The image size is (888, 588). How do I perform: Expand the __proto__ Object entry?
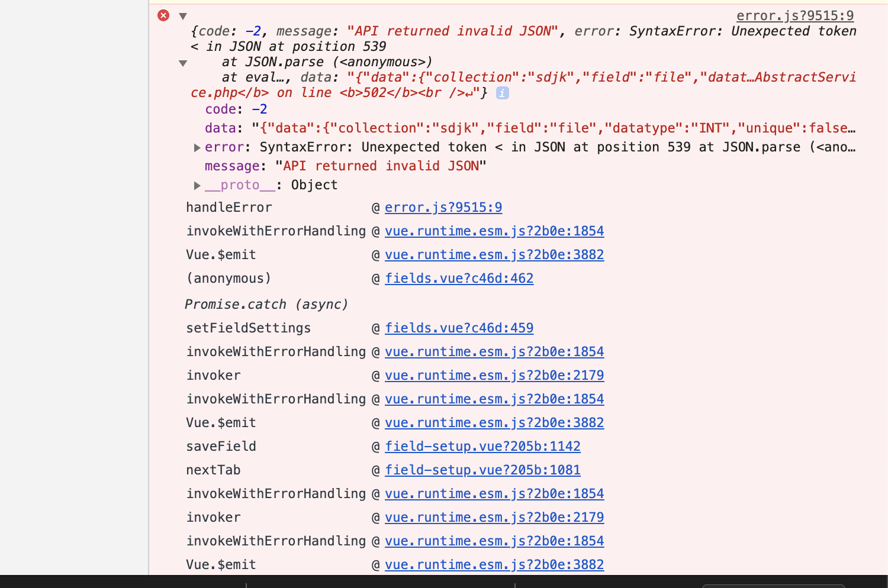197,185
